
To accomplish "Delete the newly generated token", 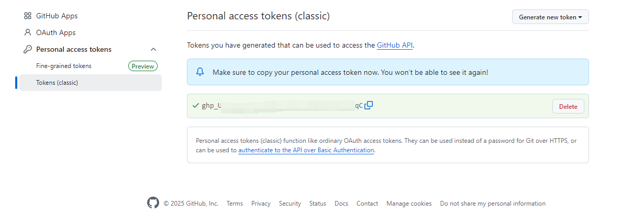I will pos(568,106).
